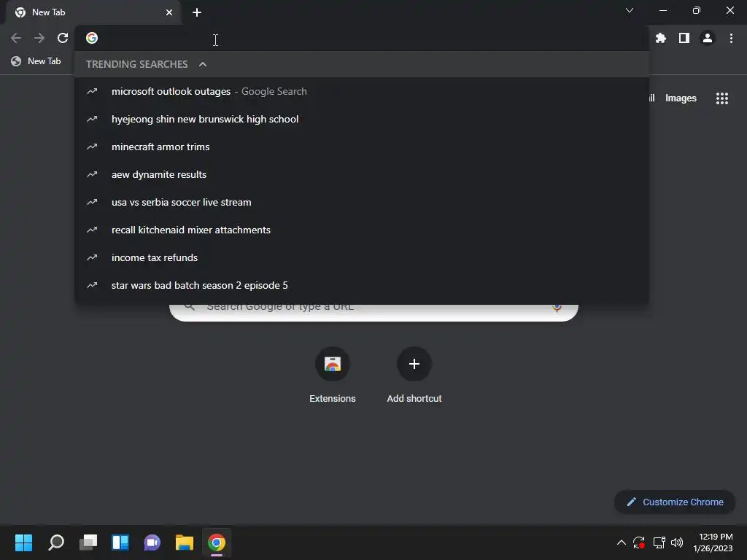Open the profile avatar menu

[x=708, y=38]
